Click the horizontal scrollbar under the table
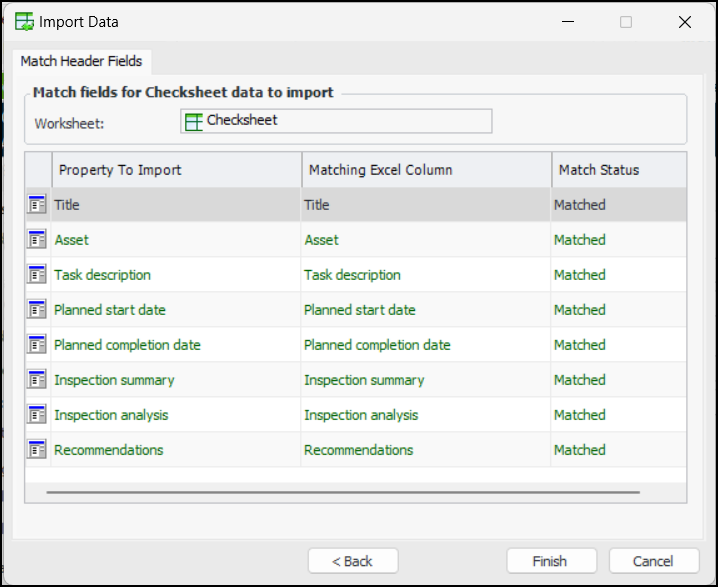Viewport: 718px width, 587px height. click(x=342, y=492)
